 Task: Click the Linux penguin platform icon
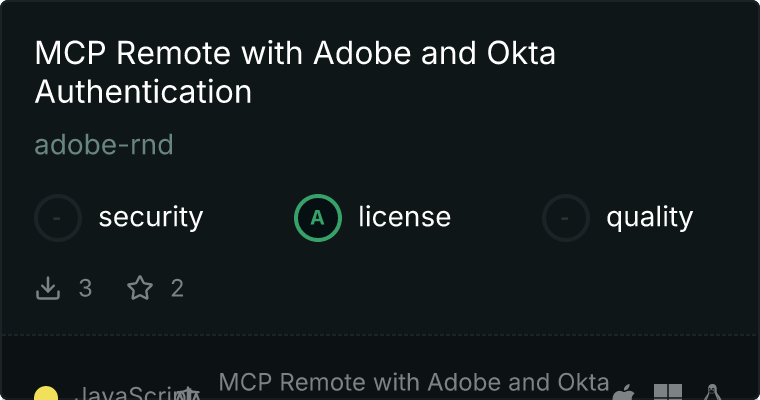pyautogui.click(x=713, y=393)
